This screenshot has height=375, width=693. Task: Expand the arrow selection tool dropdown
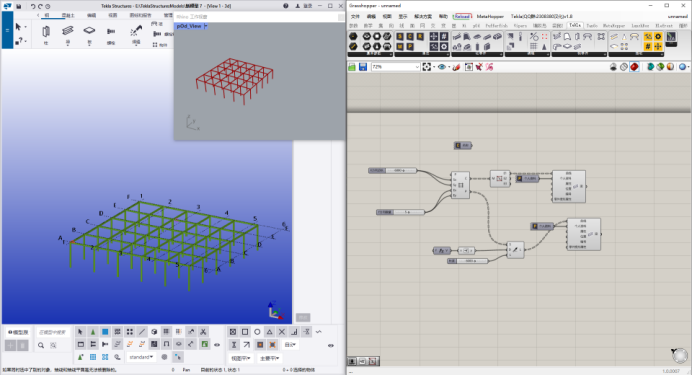point(26,27)
